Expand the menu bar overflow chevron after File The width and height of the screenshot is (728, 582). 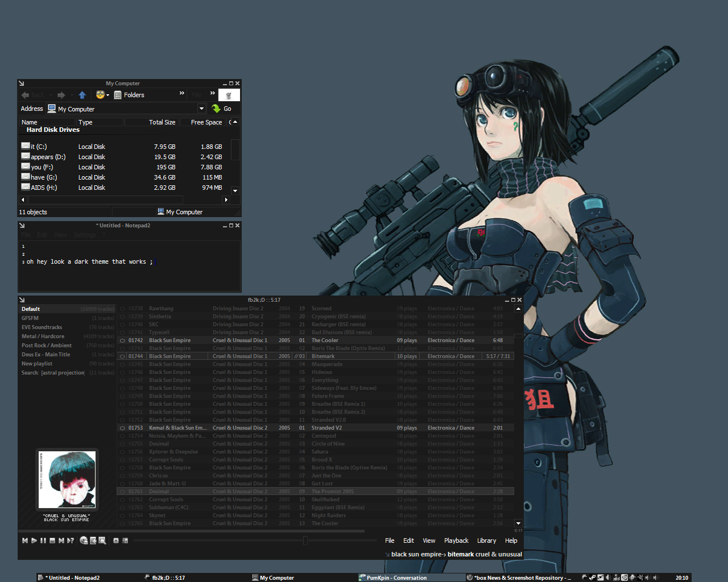click(213, 93)
